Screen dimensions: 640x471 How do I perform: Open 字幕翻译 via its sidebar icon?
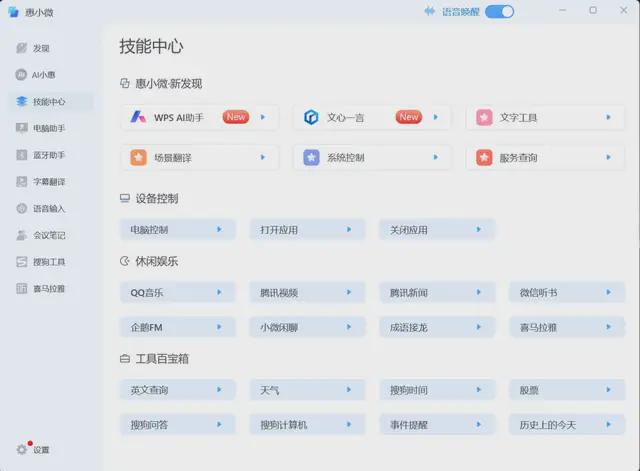tap(22, 182)
